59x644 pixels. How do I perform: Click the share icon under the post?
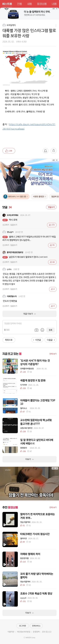coord(53,151)
